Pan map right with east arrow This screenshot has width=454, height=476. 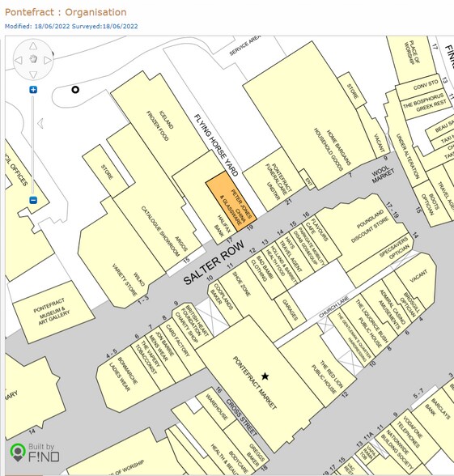tap(47, 60)
